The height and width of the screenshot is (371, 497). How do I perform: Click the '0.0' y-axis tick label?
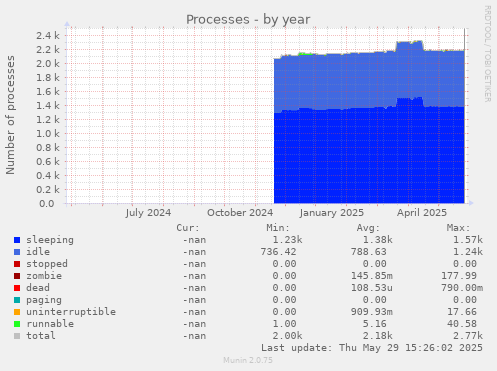coord(47,204)
